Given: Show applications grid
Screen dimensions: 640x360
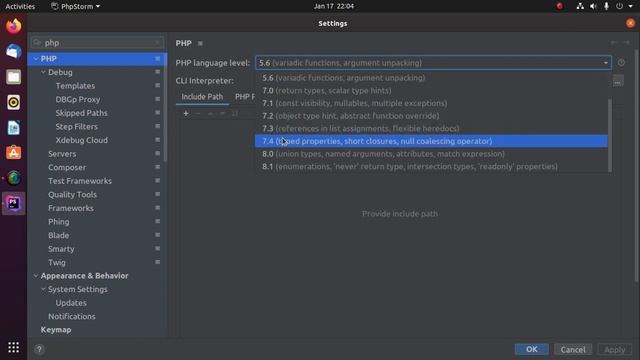Looking at the screenshot, I should (x=13, y=347).
